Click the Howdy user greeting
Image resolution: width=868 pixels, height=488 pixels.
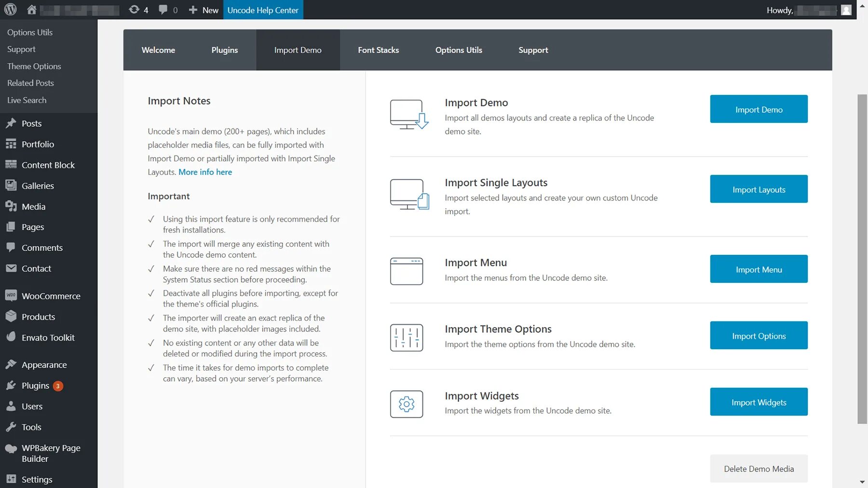780,10
